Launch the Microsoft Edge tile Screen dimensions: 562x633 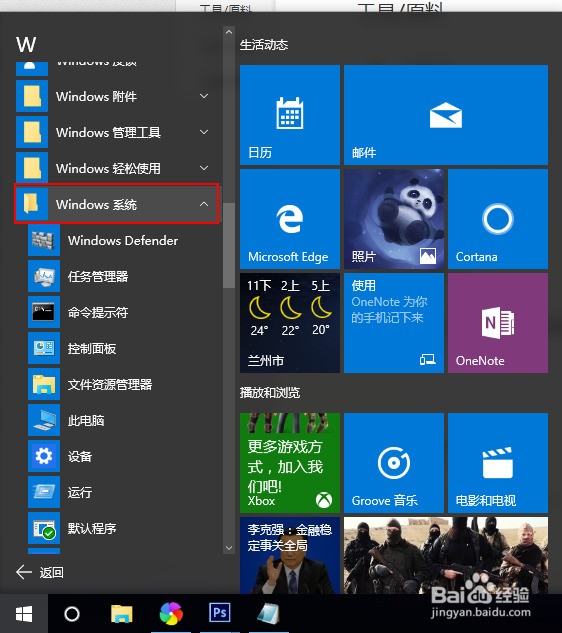tap(290, 219)
